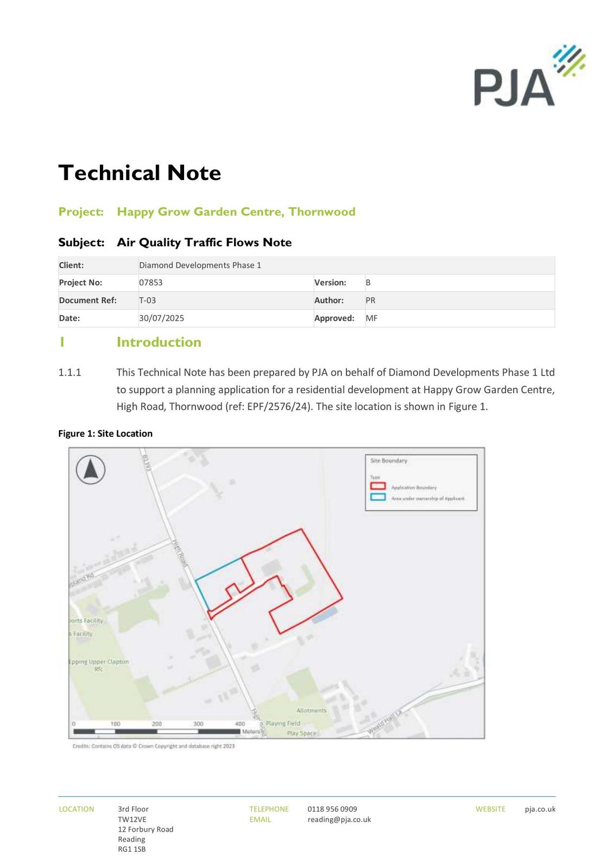Select the Introduction section heading

(x=159, y=342)
